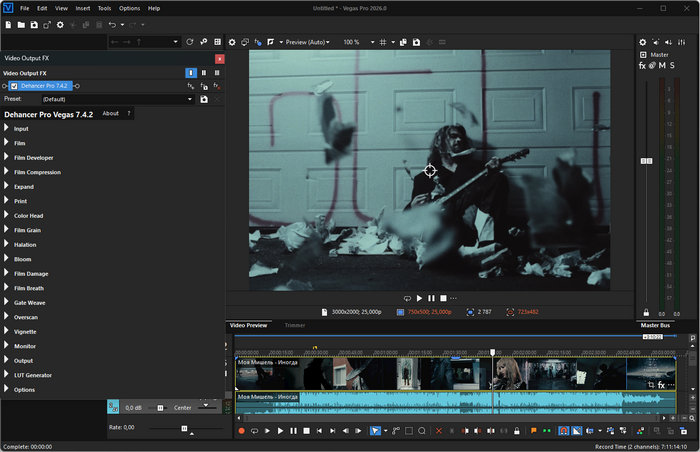Open Video Preview settings gear icon
The height and width of the screenshot is (452, 700).
(232, 42)
